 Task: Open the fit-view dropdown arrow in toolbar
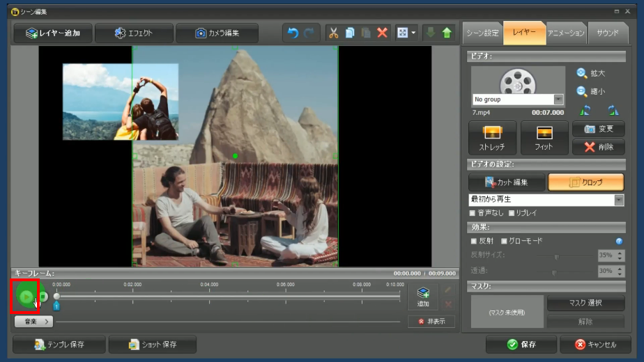point(413,33)
